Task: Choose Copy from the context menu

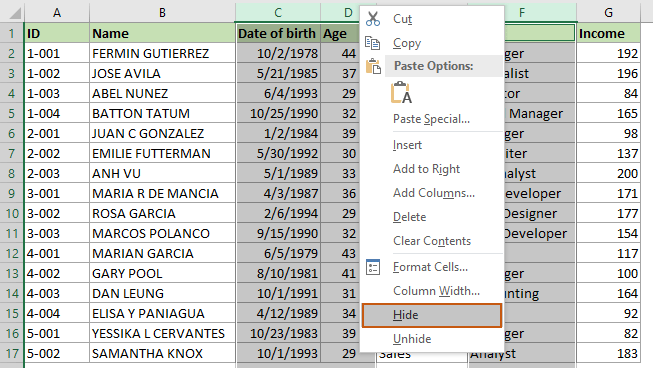Action: (432, 43)
